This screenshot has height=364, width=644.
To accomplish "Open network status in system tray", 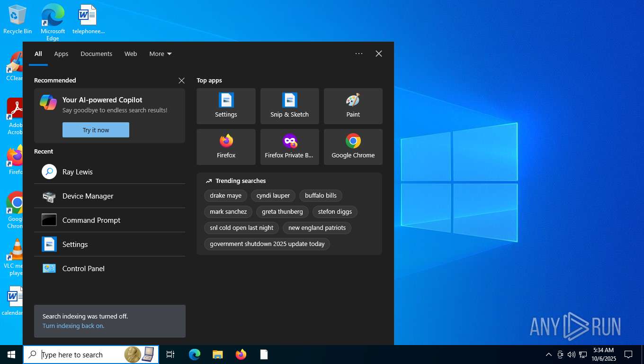I will coord(583,355).
